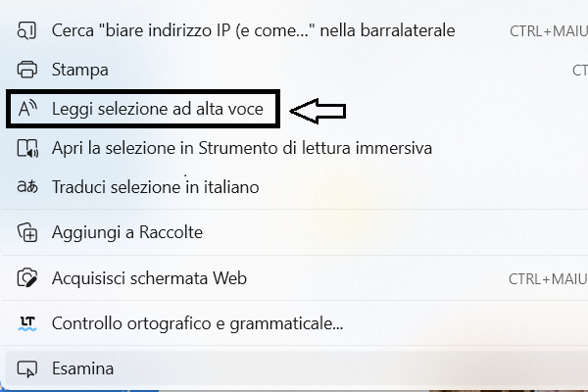The width and height of the screenshot is (588, 392).
Task: Select the Stampa menu entry
Action: (x=80, y=70)
